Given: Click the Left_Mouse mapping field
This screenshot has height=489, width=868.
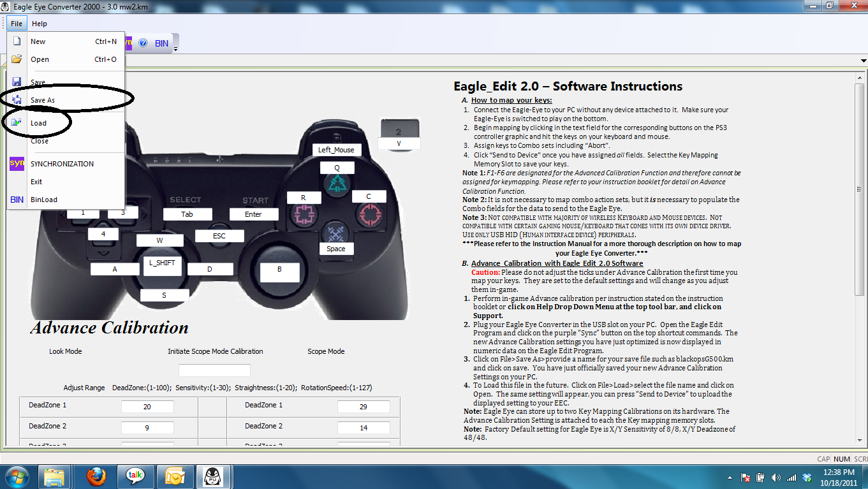Looking at the screenshot, I should [x=337, y=150].
